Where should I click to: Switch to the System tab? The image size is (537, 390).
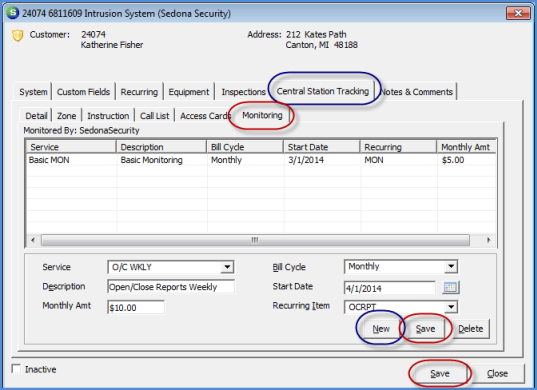coord(33,92)
